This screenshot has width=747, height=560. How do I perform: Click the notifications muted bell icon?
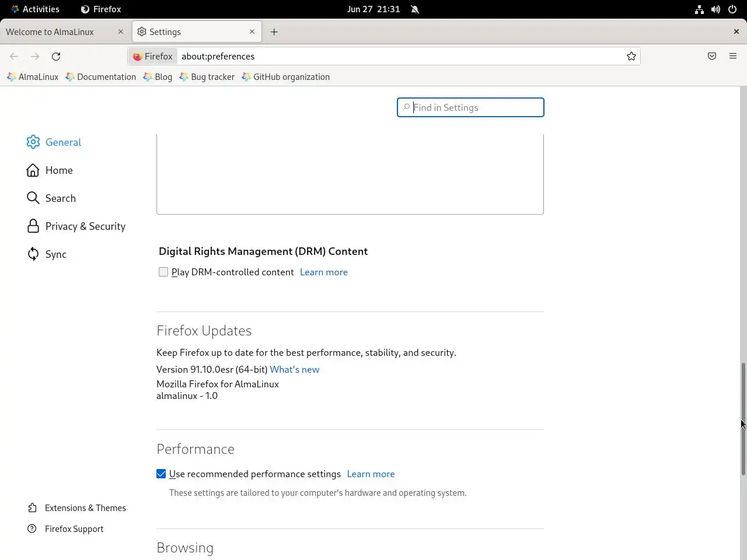(415, 9)
